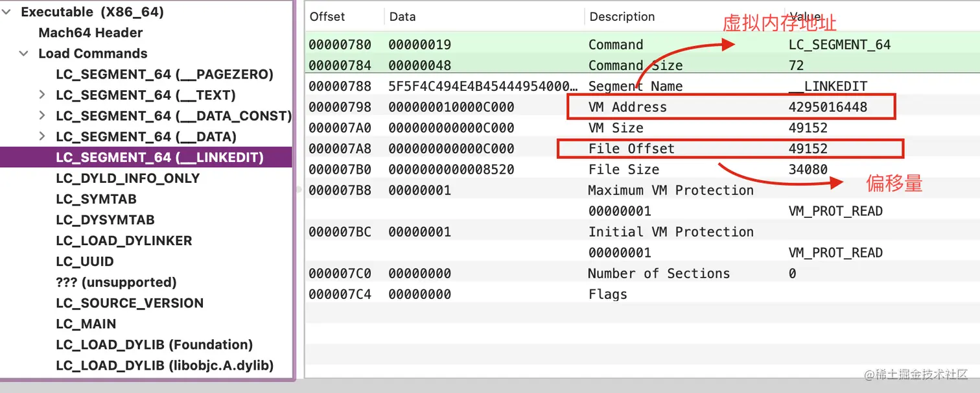
Task: Select LC_UUID in the sidebar
Action: pyautogui.click(x=84, y=261)
